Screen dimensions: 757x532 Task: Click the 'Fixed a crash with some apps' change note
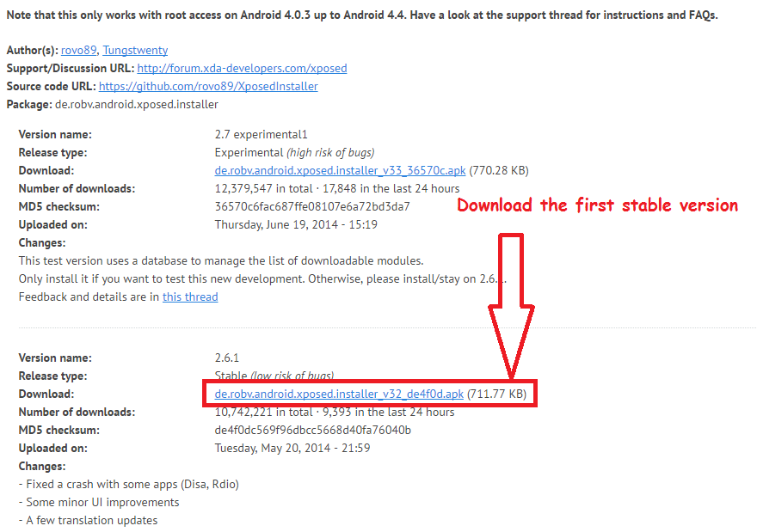pyautogui.click(x=129, y=484)
